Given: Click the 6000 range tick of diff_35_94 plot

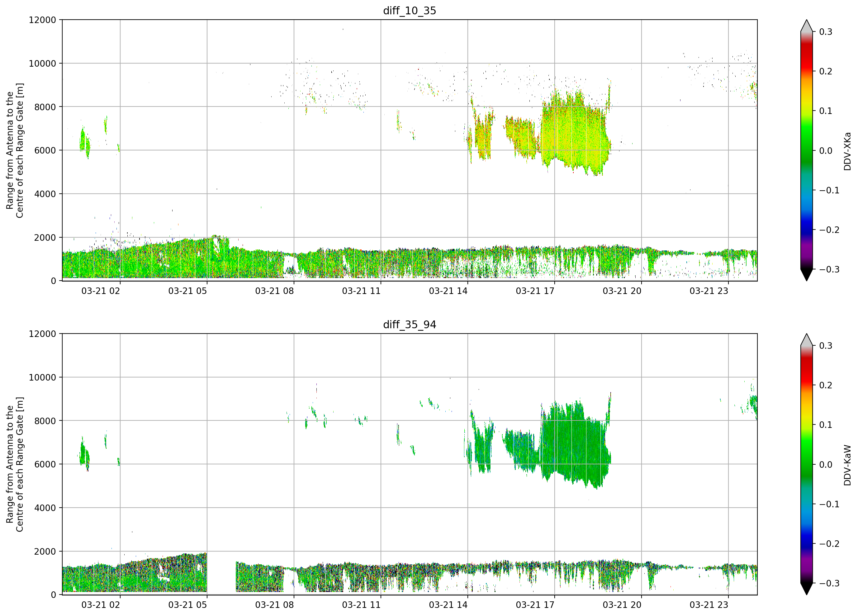Looking at the screenshot, I should 45,464.
